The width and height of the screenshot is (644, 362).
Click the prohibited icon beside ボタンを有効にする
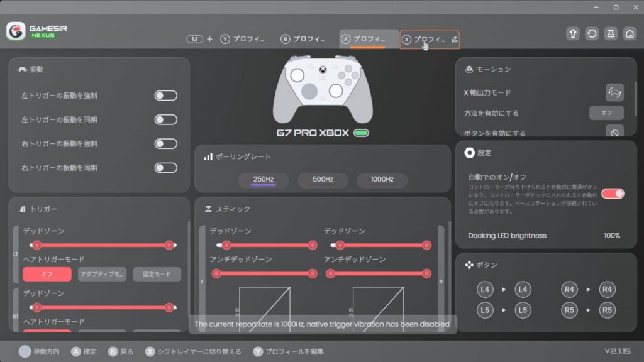click(614, 131)
